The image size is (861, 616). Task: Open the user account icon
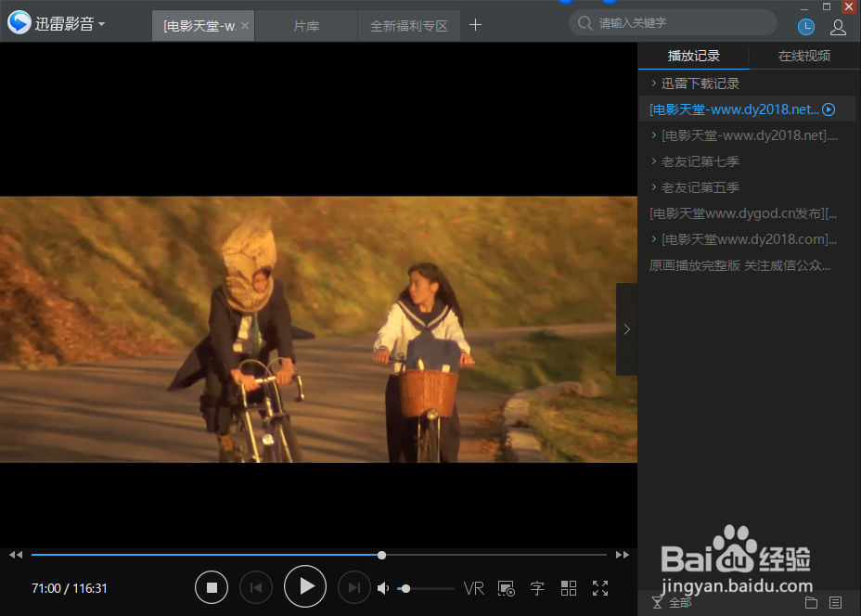click(x=838, y=27)
